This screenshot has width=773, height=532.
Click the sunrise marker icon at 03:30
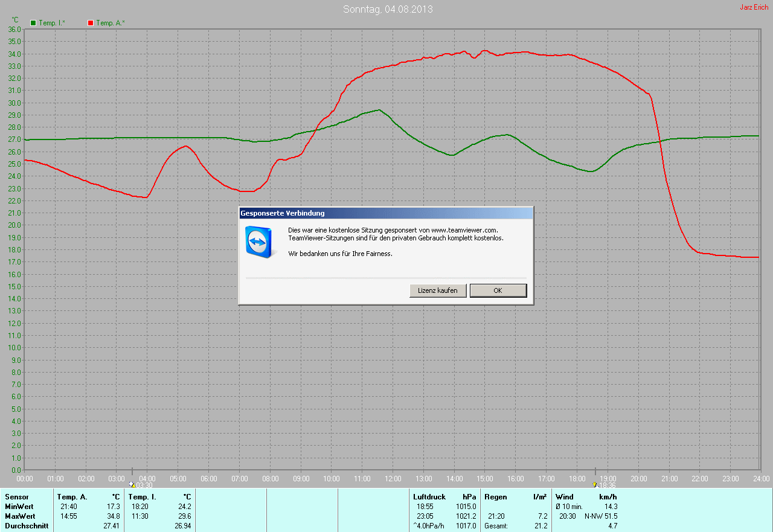click(x=132, y=485)
